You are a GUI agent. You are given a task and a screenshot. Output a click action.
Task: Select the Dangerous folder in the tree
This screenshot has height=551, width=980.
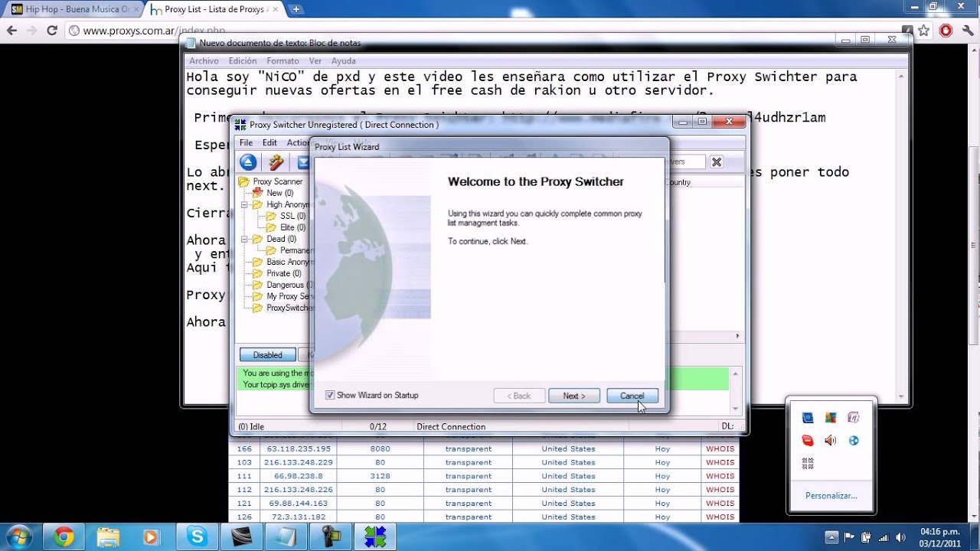pos(283,285)
